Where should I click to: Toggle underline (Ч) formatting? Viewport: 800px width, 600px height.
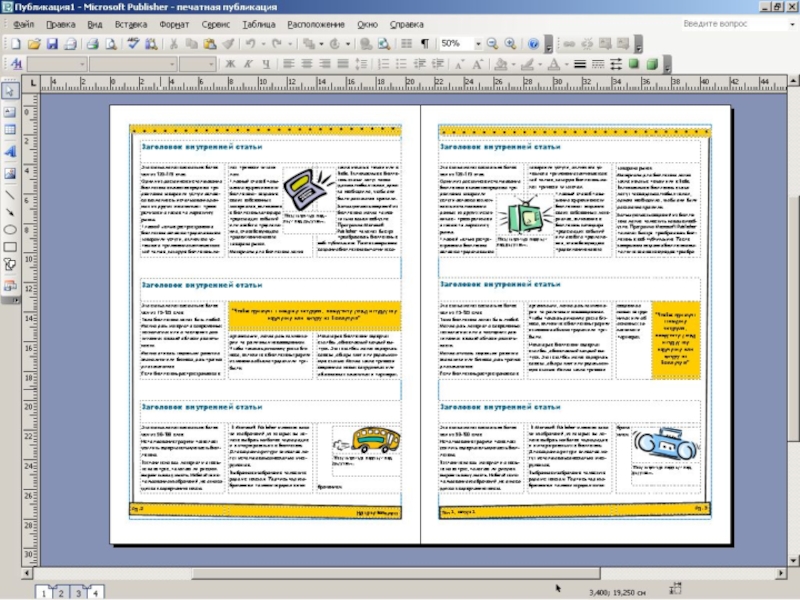266,64
